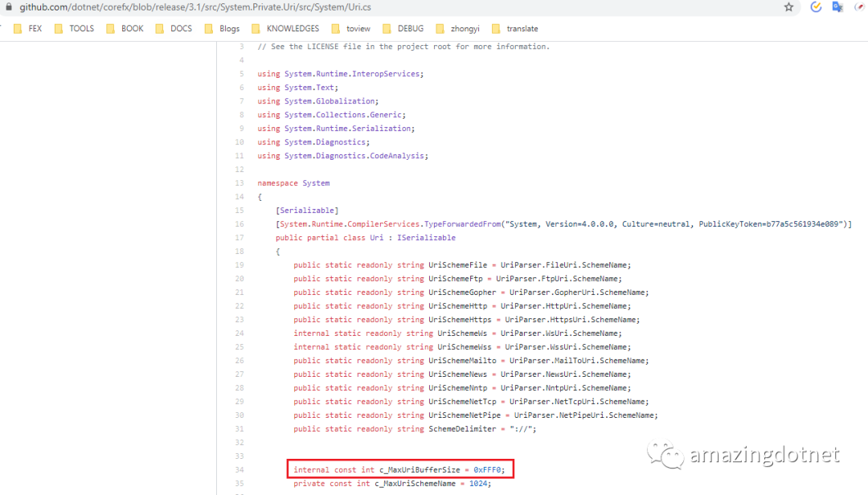Viewport: 868px width, 495px height.
Task: Open the translate bookmark folder
Action: [x=515, y=29]
